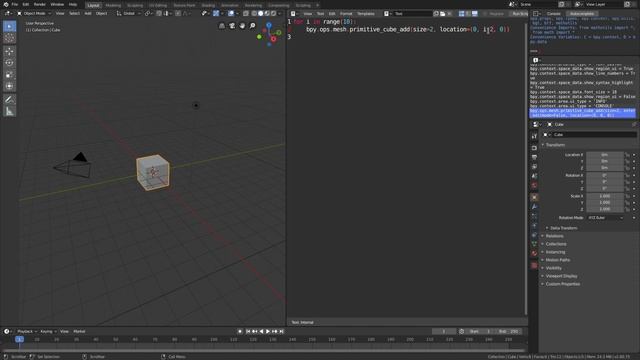Open the World properties tab

[x=534, y=185]
